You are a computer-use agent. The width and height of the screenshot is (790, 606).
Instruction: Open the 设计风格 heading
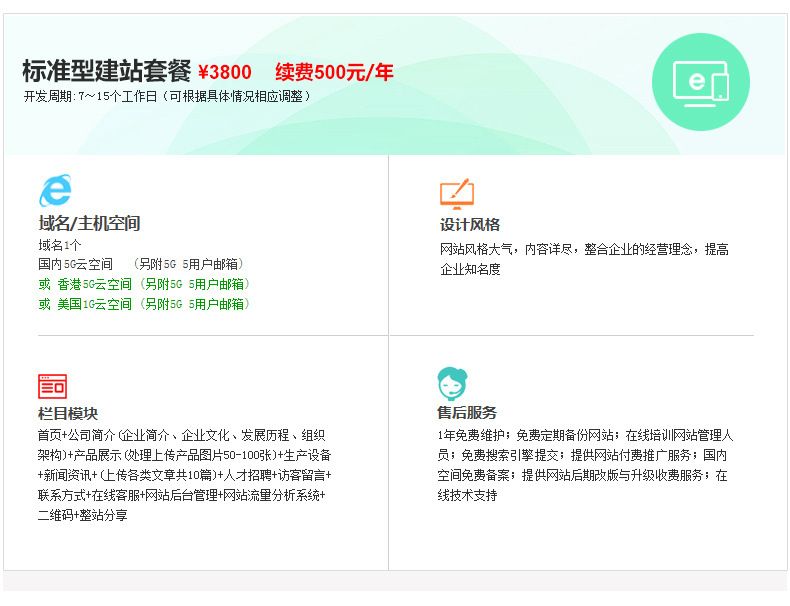point(469,225)
